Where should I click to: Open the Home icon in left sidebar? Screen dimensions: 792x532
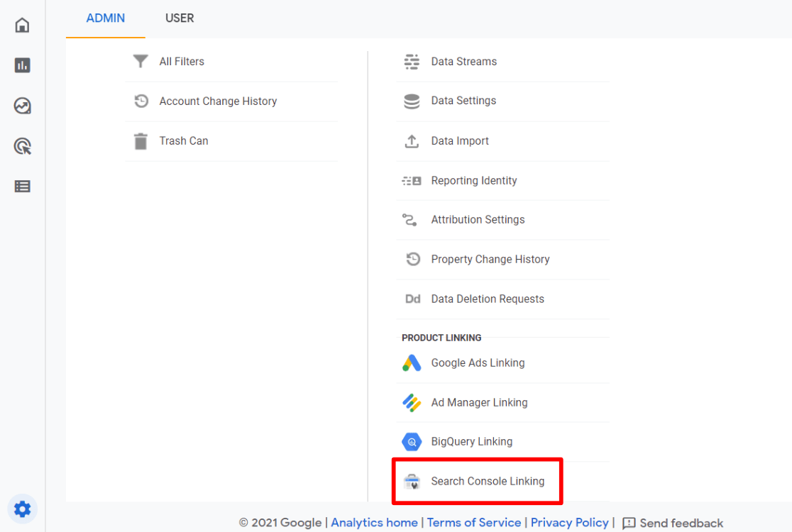(22, 24)
